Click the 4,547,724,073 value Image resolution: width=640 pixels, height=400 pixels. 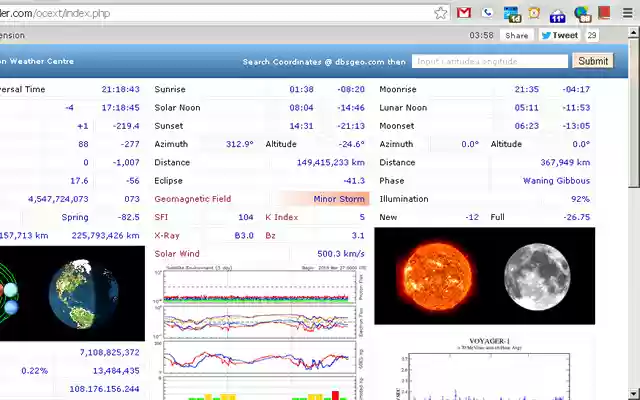tap(58, 199)
